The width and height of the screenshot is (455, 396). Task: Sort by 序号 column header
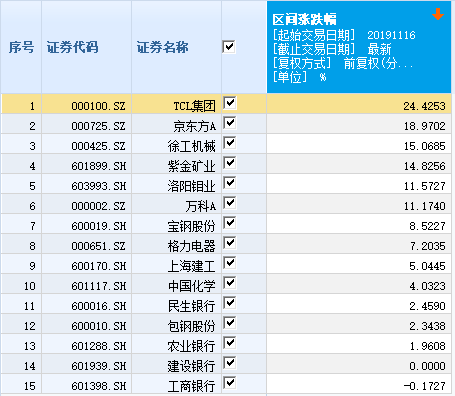click(x=21, y=47)
